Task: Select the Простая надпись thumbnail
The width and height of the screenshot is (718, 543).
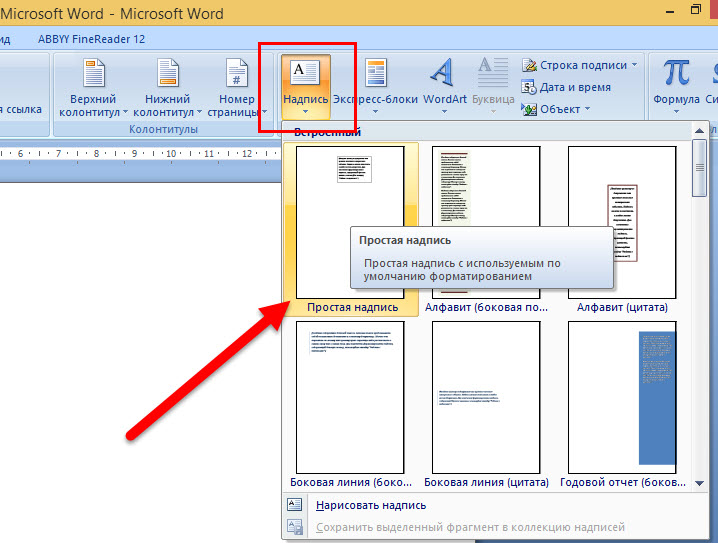Action: pos(350,223)
